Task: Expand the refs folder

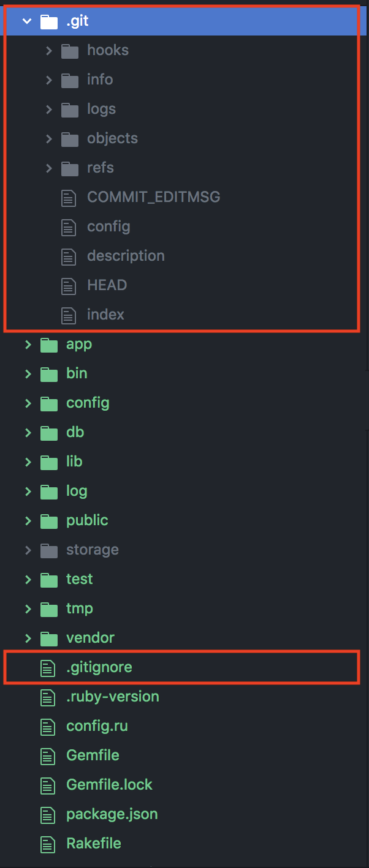Action: point(48,168)
